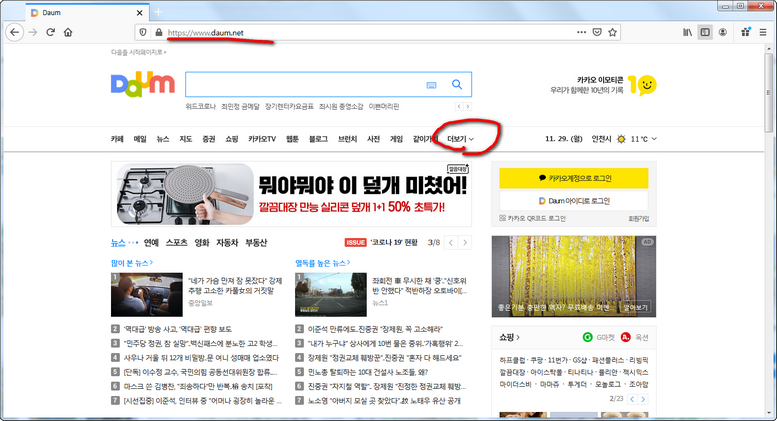Click the '코로나 19' 현황 issue link
777x421 pixels.
pyautogui.click(x=394, y=243)
